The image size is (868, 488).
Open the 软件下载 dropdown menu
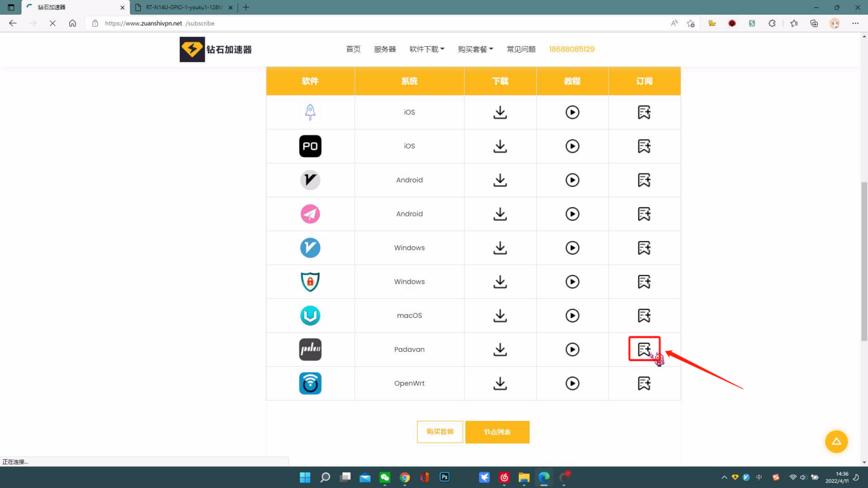427,49
